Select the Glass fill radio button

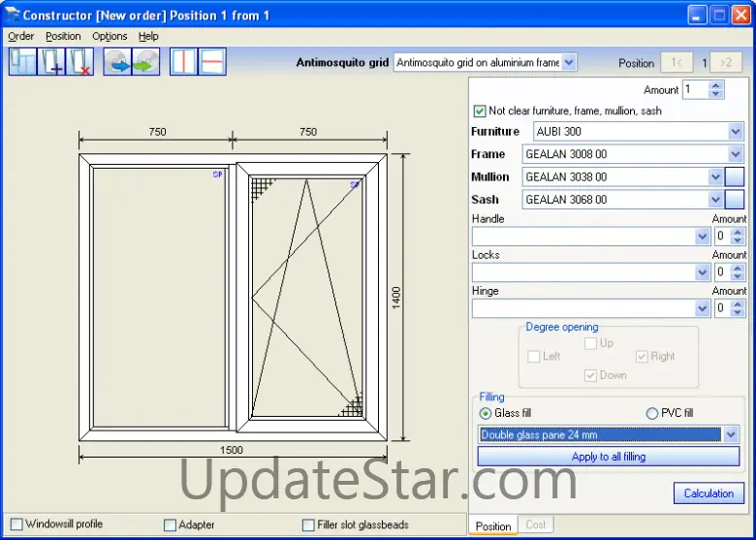485,413
